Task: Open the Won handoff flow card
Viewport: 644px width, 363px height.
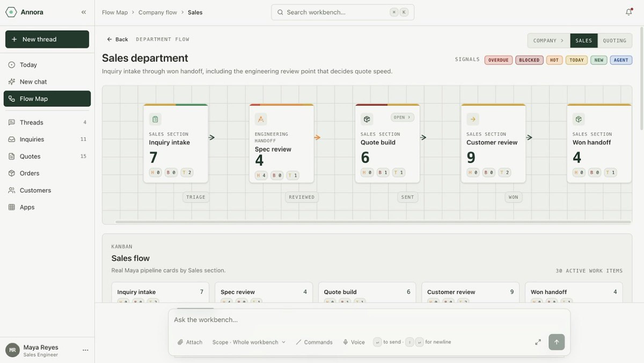Action: tap(599, 143)
